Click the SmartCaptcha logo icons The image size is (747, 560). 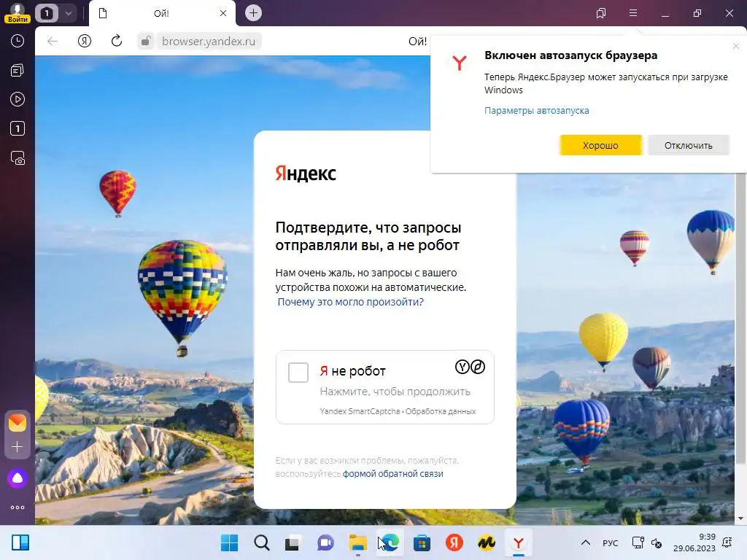[x=471, y=367]
